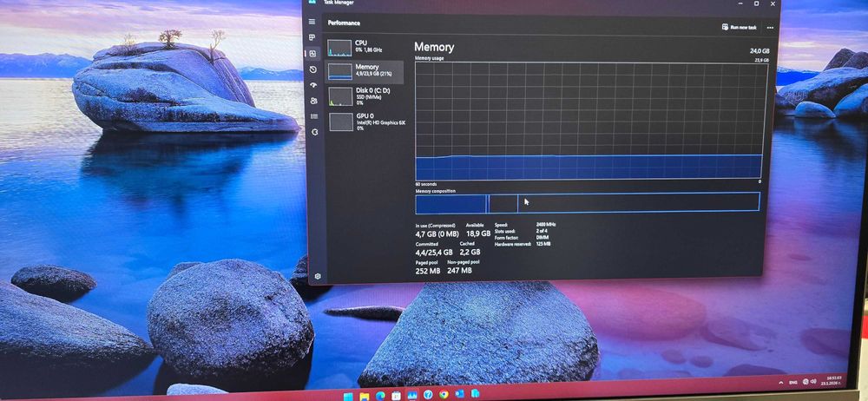Viewport: 868px width, 401px height.
Task: Click the Cached value 2,2 GB
Action: point(470,252)
